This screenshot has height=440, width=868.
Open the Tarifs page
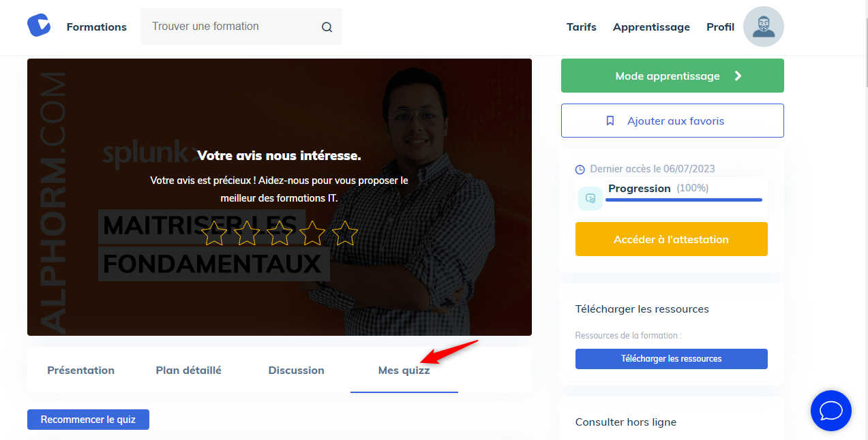click(582, 27)
